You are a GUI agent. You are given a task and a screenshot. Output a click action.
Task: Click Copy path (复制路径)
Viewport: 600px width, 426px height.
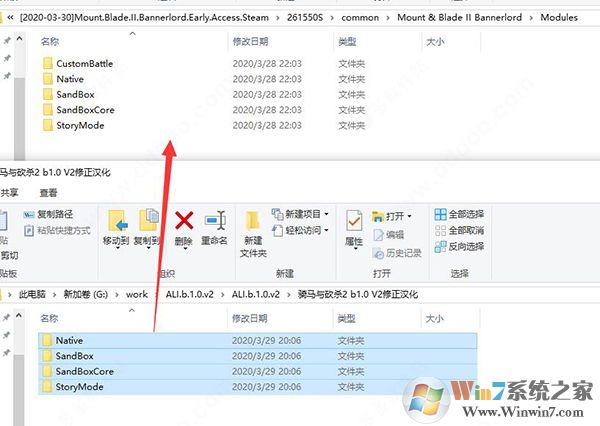(48, 214)
